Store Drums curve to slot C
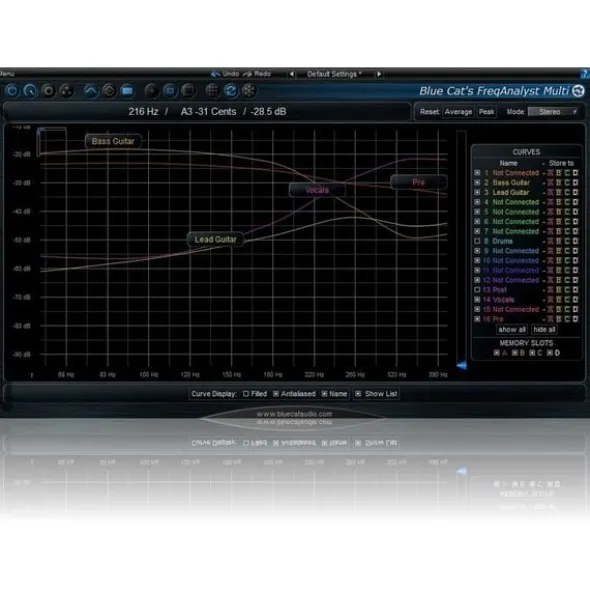The image size is (590, 591). point(567,241)
